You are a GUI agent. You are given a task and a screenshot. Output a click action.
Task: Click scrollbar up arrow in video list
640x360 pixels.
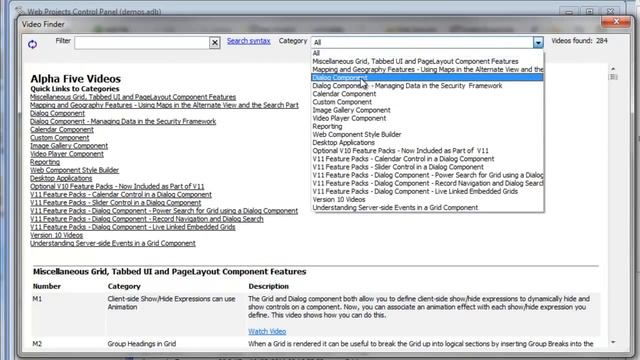click(x=613, y=69)
